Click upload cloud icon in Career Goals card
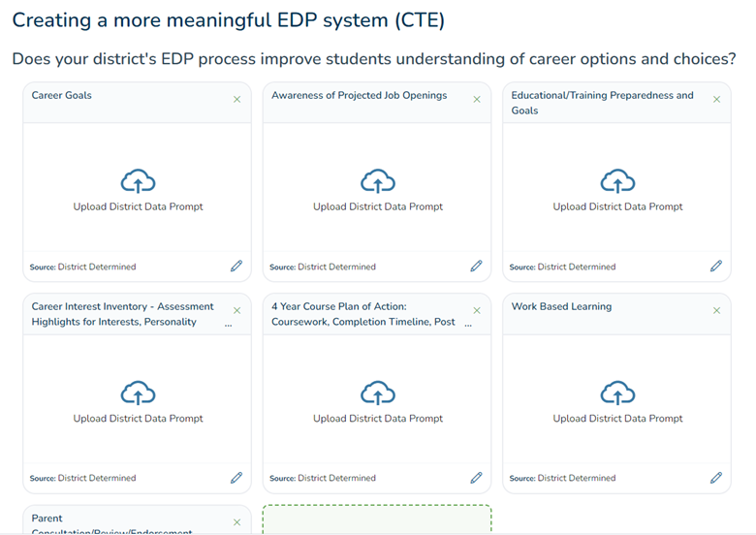756x535 pixels. click(138, 181)
